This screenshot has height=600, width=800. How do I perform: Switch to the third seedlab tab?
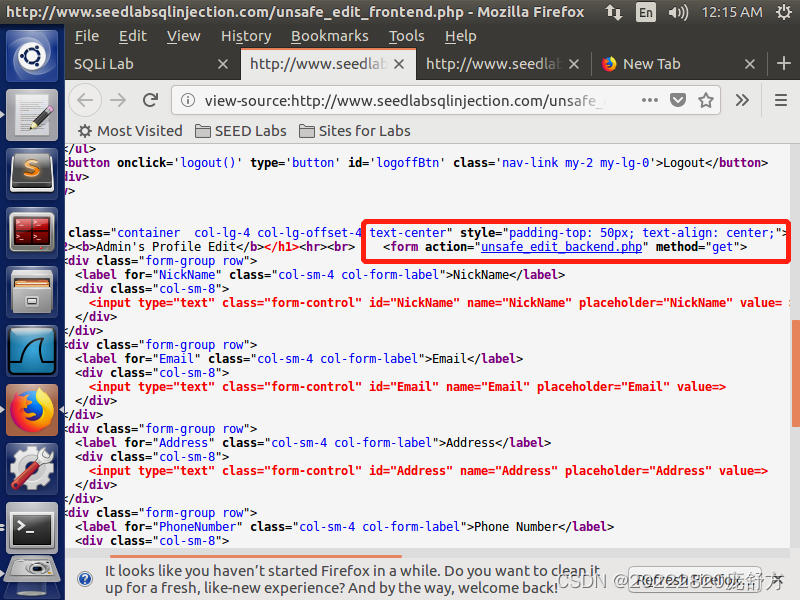click(503, 64)
